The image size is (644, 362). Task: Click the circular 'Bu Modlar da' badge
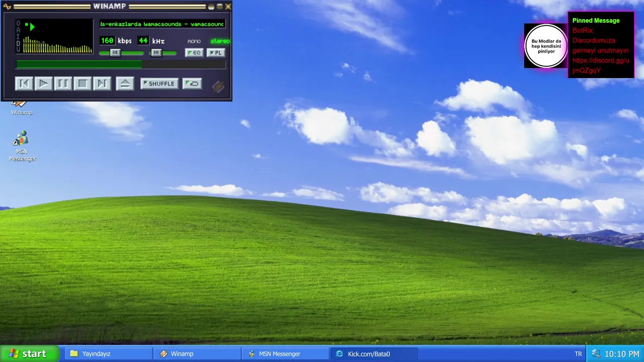546,46
